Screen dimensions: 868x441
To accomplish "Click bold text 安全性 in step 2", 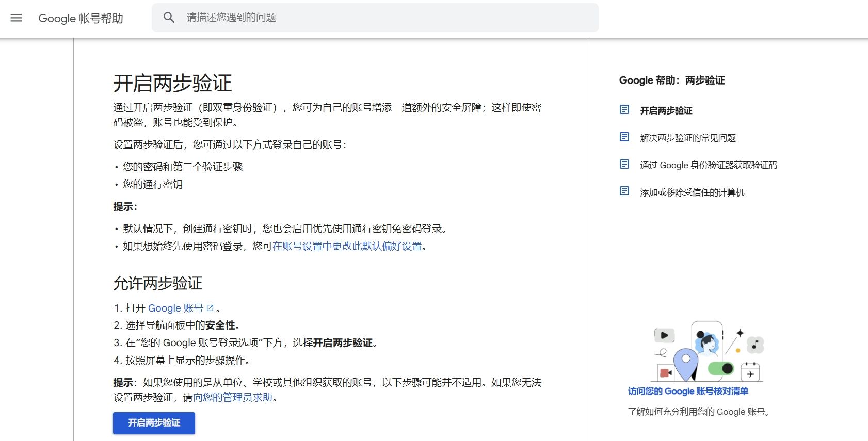I will (220, 325).
